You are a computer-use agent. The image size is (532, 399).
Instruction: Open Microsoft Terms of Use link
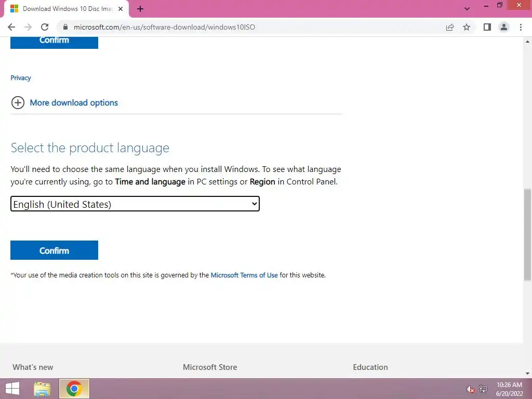[x=244, y=275]
